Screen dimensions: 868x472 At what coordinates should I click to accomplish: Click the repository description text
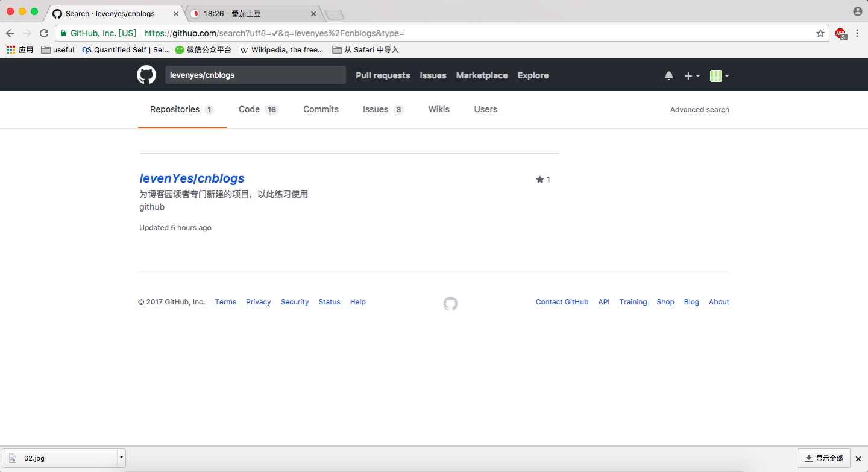click(224, 200)
